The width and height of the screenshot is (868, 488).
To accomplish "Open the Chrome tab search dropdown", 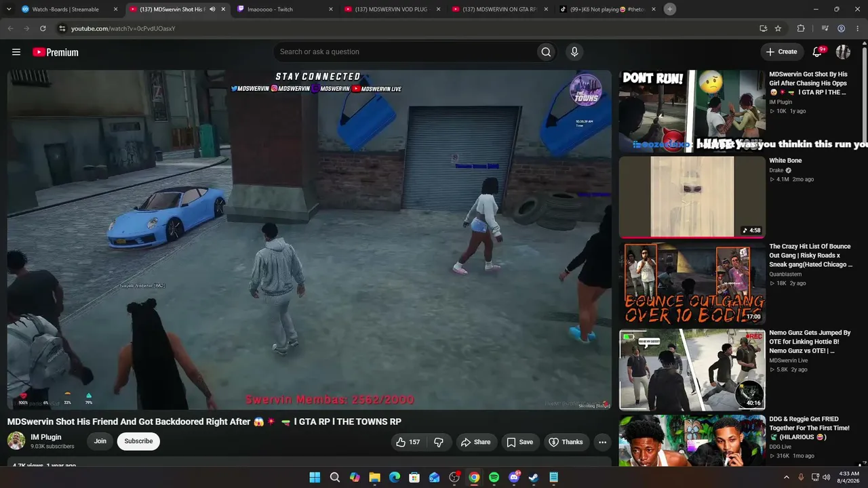I will pyautogui.click(x=9, y=9).
